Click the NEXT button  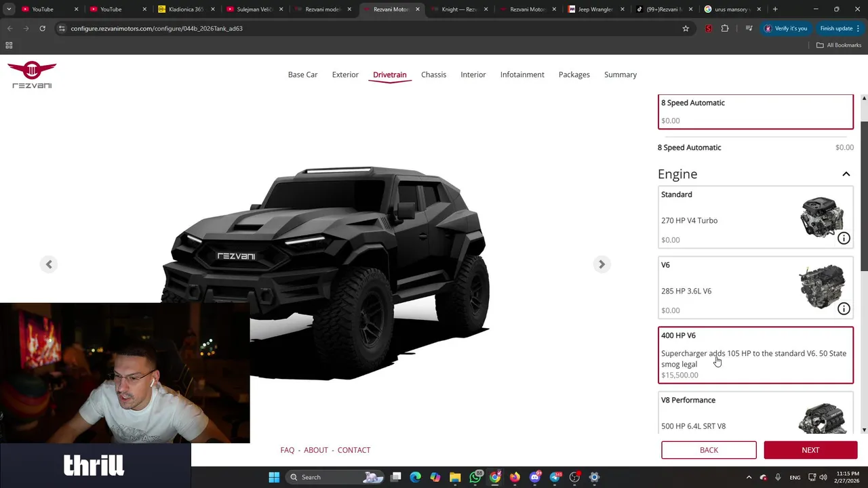(810, 450)
